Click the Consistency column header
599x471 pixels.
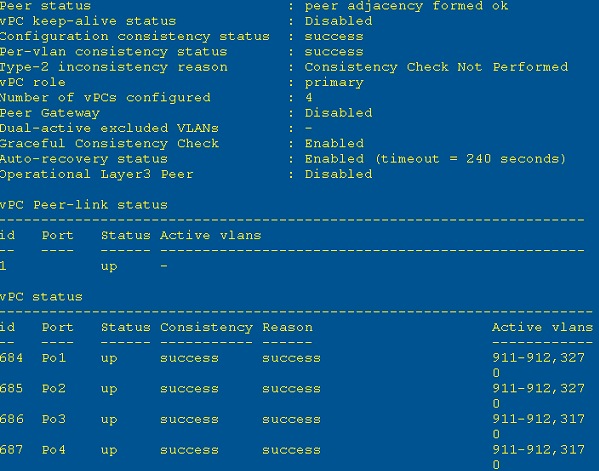(x=206, y=327)
